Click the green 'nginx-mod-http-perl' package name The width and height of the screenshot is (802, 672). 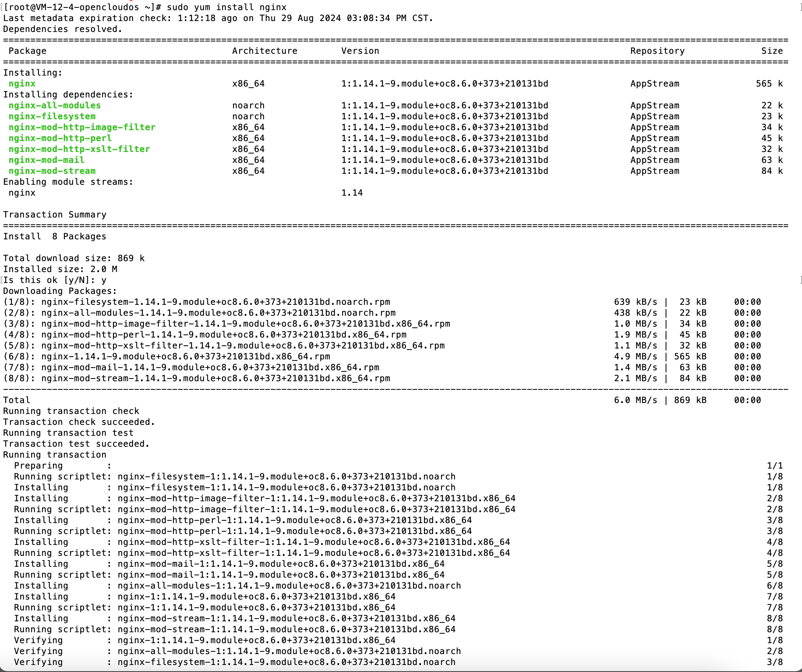click(60, 138)
